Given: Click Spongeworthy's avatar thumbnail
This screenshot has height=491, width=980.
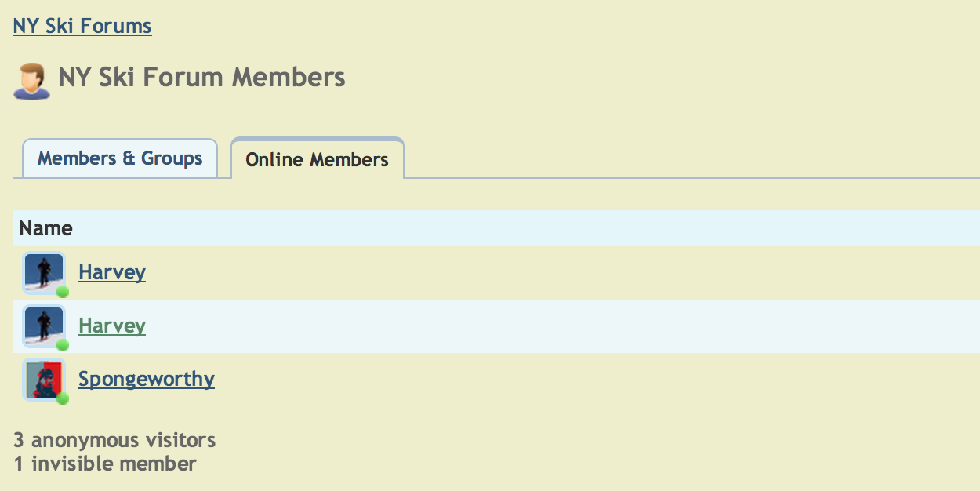Looking at the screenshot, I should point(42,378).
